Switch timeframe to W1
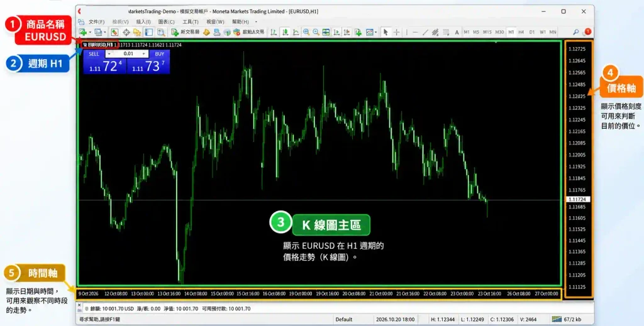 543,32
